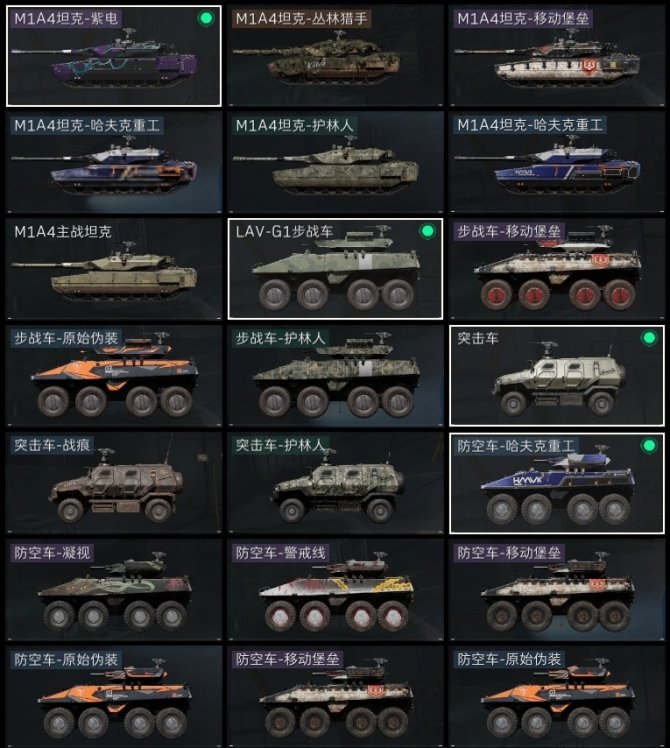This screenshot has width=670, height=748.
Task: Choose the M1A4坦克-丛林猎手 camo skin
Action: click(335, 56)
